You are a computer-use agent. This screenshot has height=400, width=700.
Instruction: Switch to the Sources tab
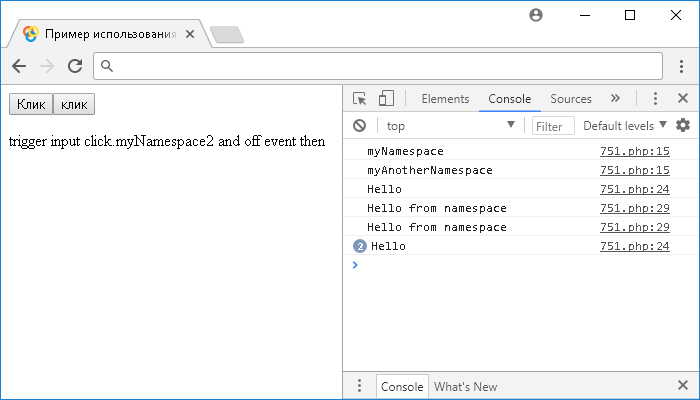pos(571,99)
